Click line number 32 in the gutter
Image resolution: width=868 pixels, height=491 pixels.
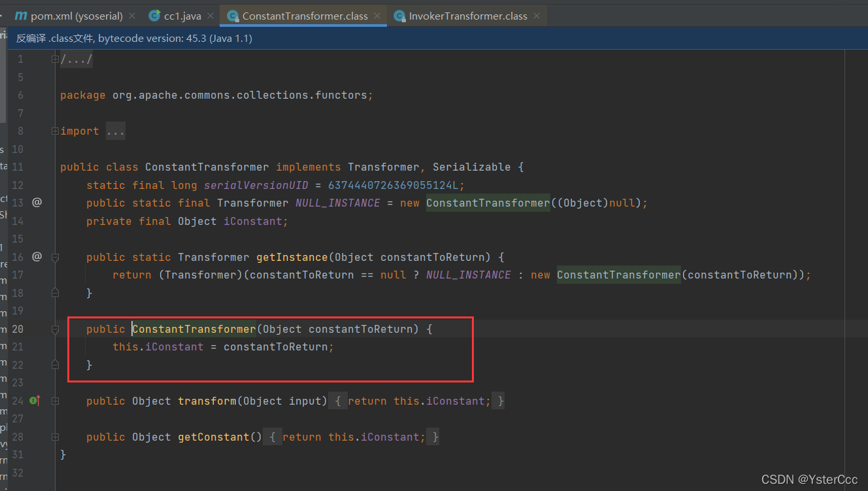point(18,473)
